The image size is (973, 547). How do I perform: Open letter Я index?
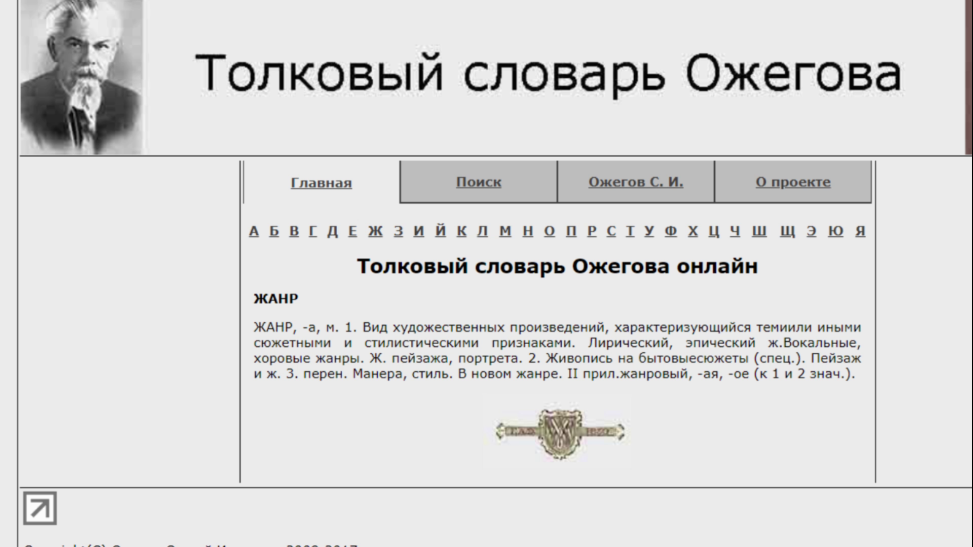coord(860,231)
